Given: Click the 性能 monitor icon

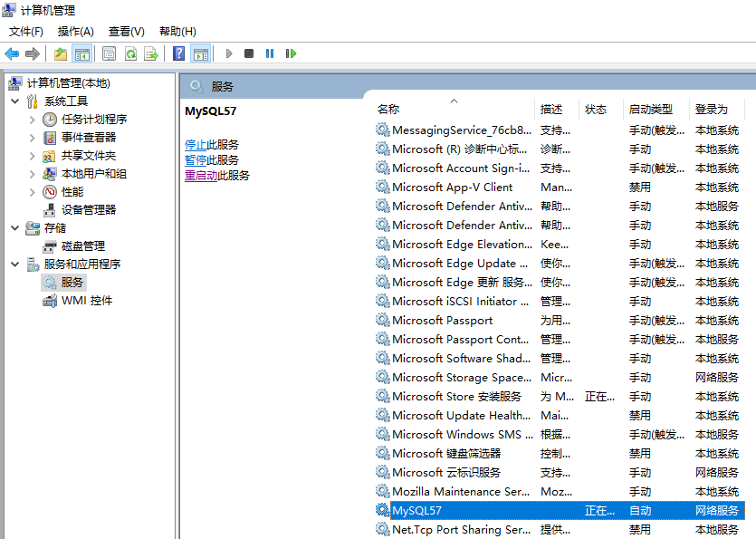Looking at the screenshot, I should 50,192.
